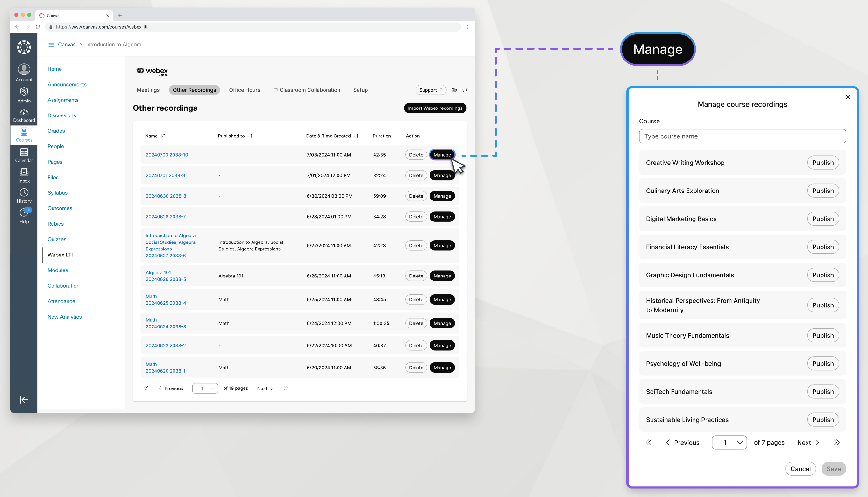Click the Type course name input field
Viewport: 868px width, 497px height.
click(x=742, y=136)
